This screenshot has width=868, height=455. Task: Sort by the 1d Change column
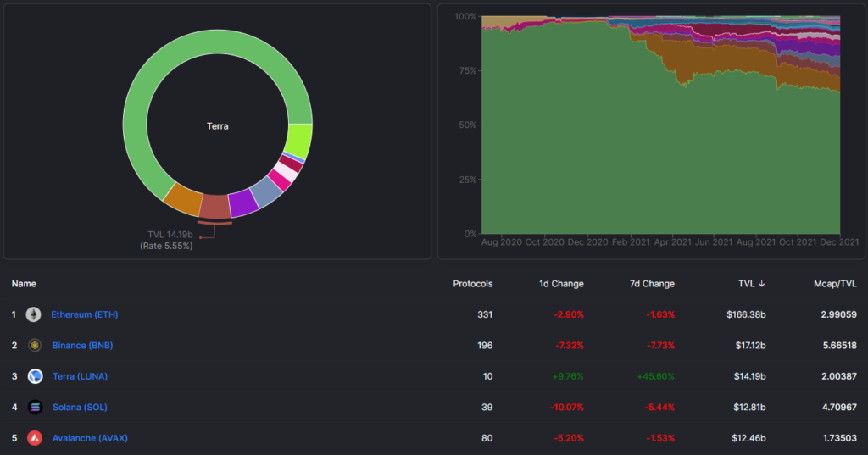[561, 284]
